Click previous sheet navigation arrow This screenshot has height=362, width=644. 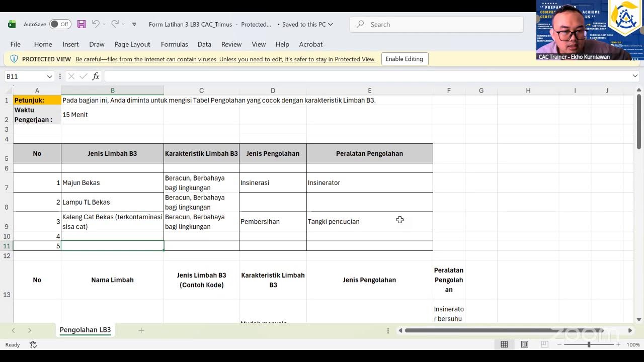pos(14,330)
